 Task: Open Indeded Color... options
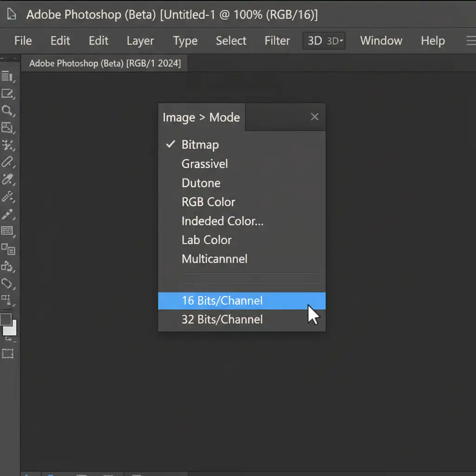click(x=222, y=221)
